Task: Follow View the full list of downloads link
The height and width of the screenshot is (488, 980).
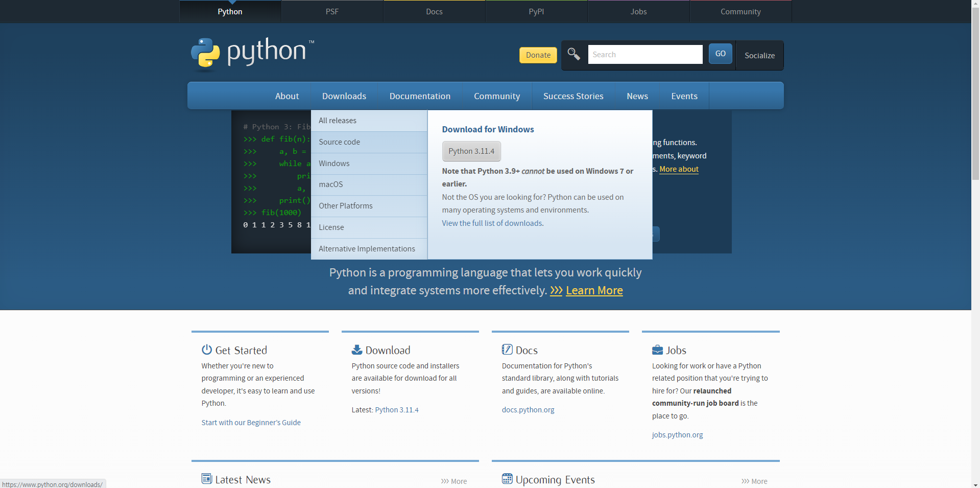Action: [492, 223]
